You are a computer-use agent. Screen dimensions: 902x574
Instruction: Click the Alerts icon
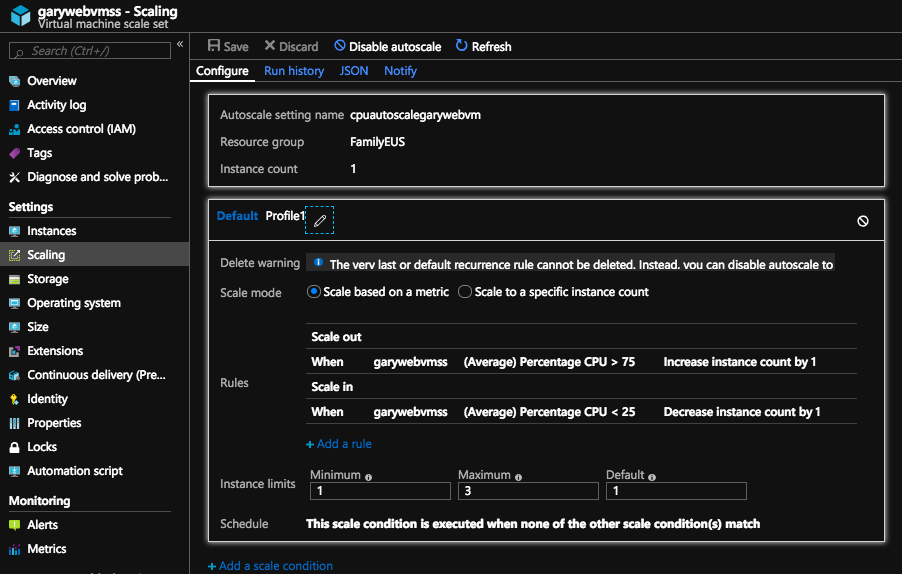[14, 525]
